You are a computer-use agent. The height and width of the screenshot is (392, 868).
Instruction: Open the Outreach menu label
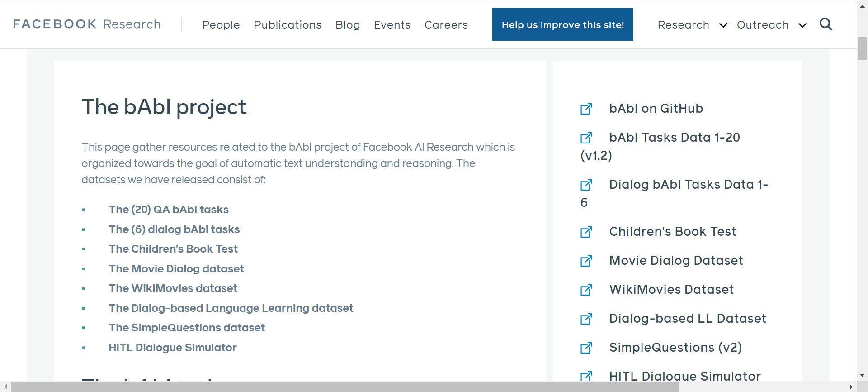point(763,25)
